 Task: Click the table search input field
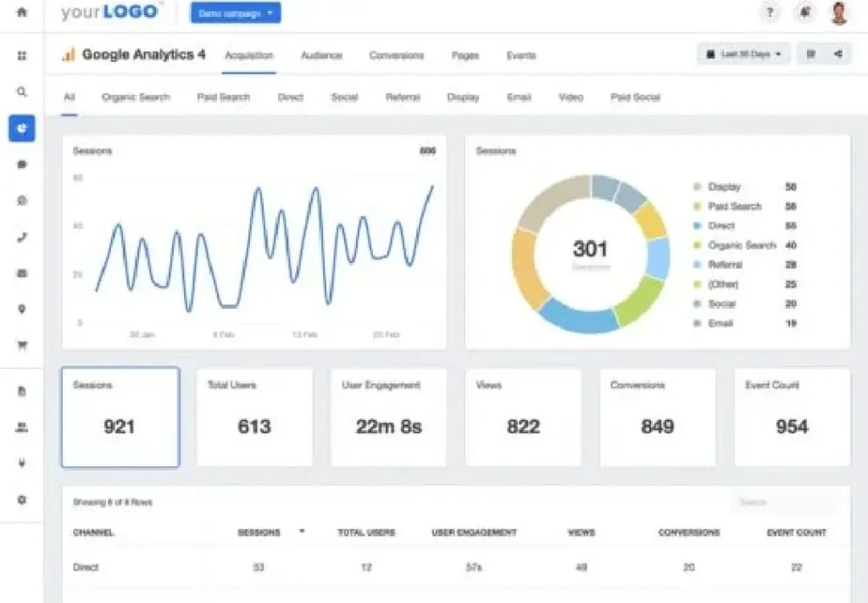pyautogui.click(x=784, y=502)
